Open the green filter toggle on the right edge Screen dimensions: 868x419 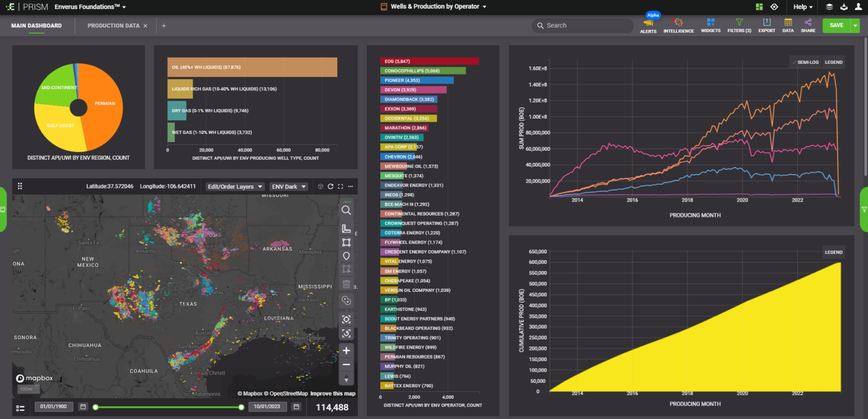click(x=864, y=209)
